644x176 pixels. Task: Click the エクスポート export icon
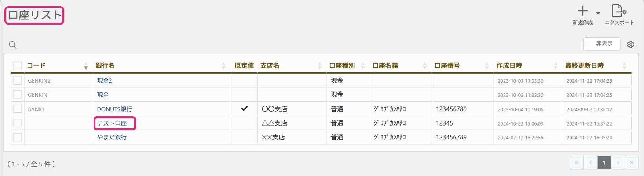point(619,11)
